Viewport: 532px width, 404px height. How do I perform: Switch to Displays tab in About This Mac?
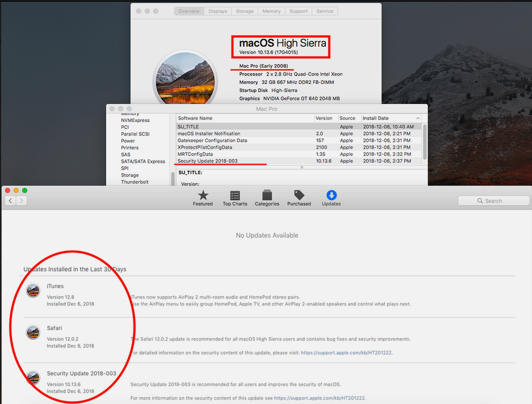pos(218,11)
